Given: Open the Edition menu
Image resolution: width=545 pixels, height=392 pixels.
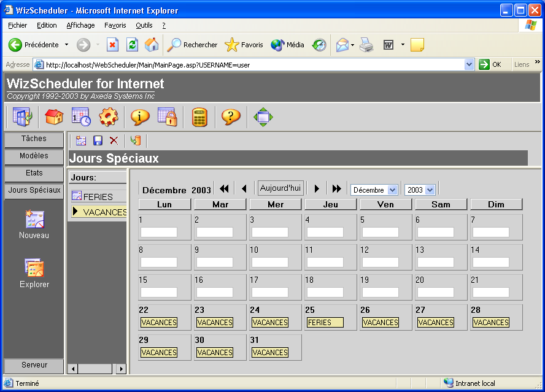Looking at the screenshot, I should click(47, 25).
